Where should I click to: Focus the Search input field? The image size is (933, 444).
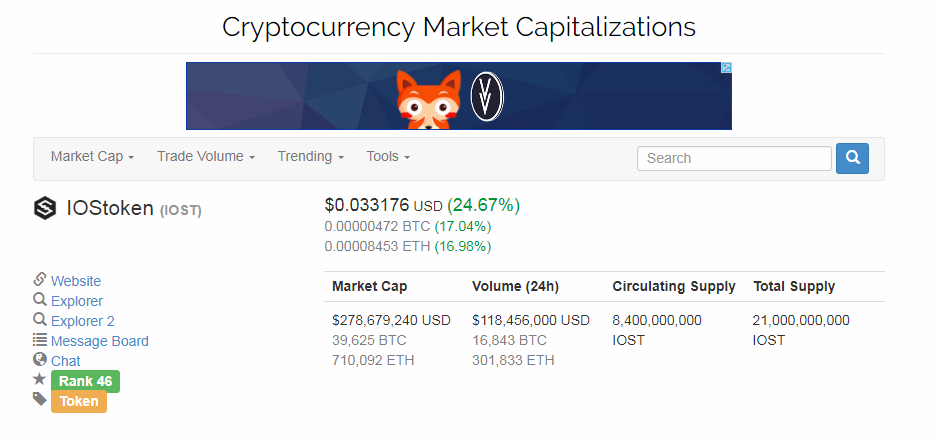tap(734, 158)
